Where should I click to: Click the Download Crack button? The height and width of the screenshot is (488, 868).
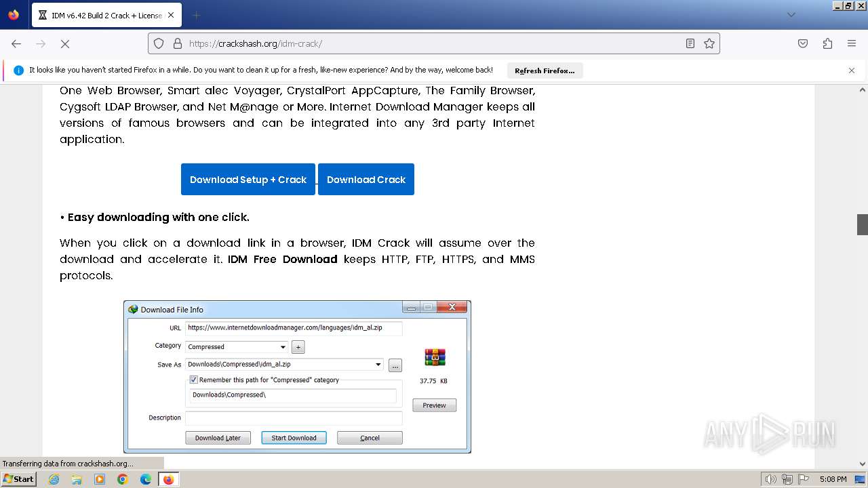click(366, 180)
